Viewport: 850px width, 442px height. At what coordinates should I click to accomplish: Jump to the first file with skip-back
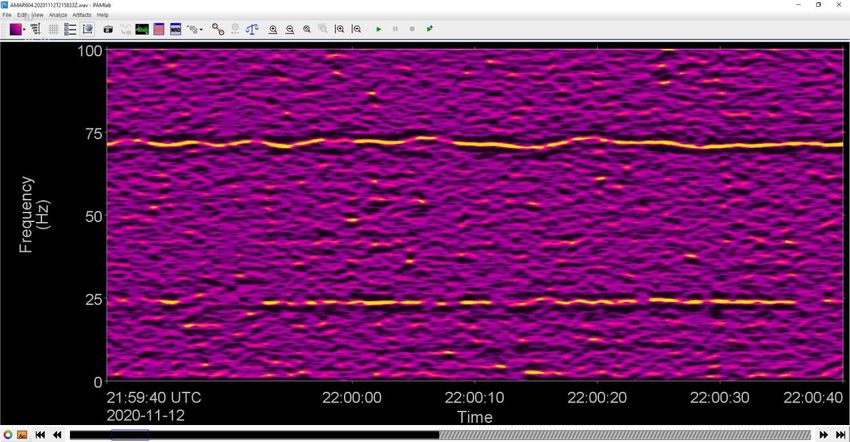point(40,434)
